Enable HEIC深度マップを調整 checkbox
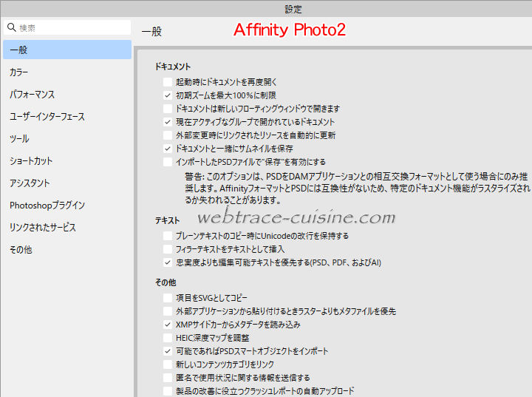Viewport: 532px width, 397px height. (x=168, y=338)
